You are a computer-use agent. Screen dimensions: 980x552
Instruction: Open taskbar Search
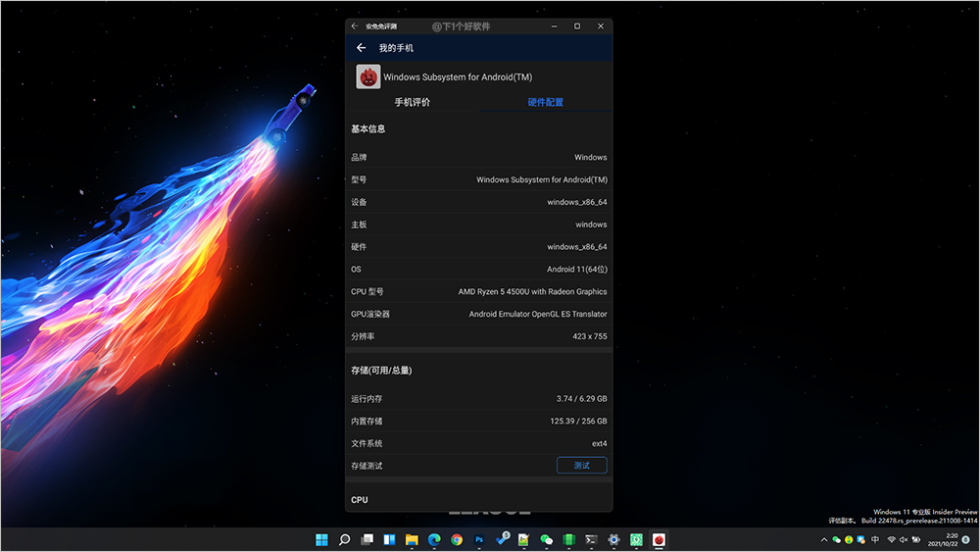pyautogui.click(x=345, y=539)
